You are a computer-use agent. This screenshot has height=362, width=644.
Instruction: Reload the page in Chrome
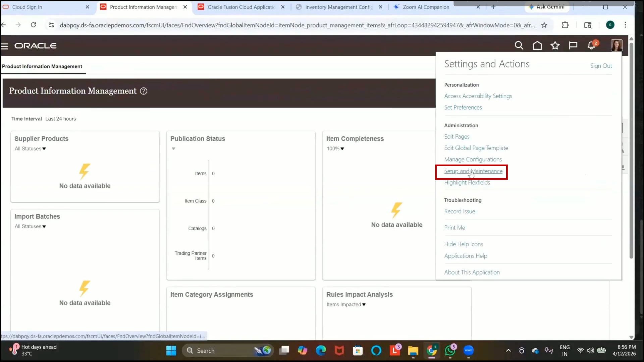click(33, 25)
